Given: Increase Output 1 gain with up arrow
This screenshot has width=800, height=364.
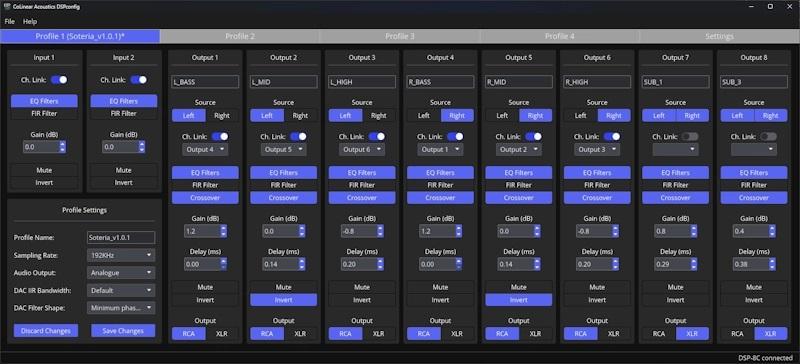Looking at the screenshot, I should pos(223,229).
